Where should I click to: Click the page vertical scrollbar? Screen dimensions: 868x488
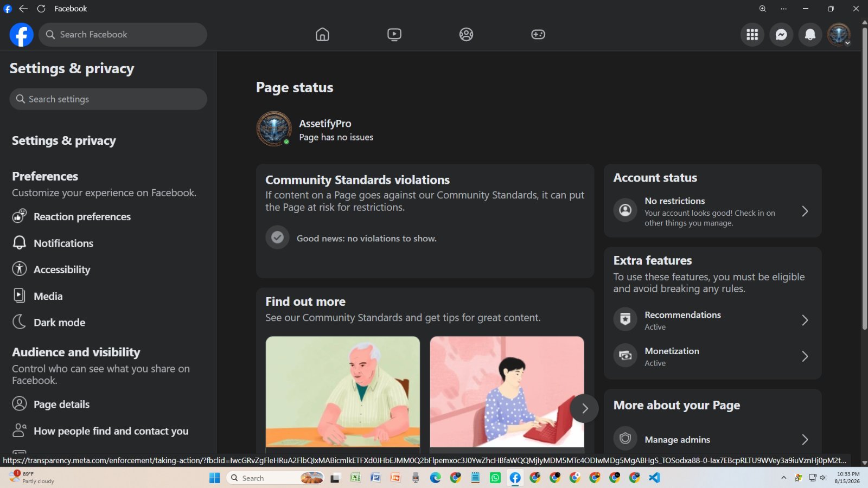pos(864,179)
